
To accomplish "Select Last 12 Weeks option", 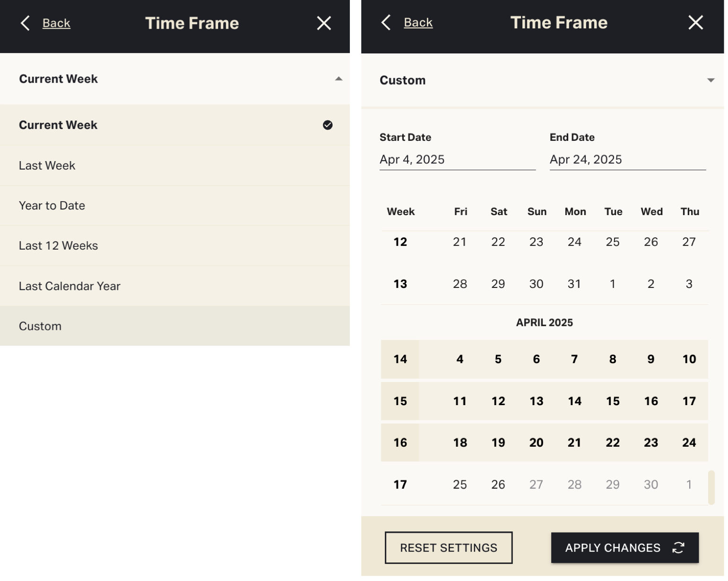I will [x=59, y=246].
